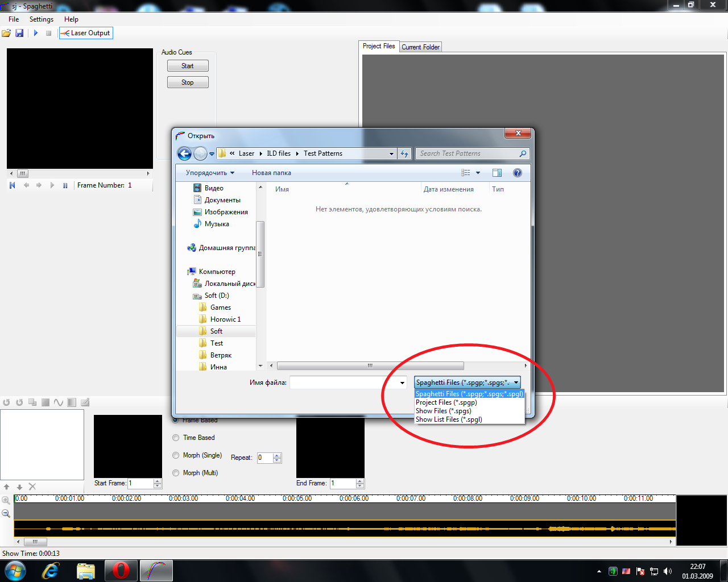Click the Search Test Patterns field
Image resolution: width=728 pixels, height=582 pixels.
[473, 153]
